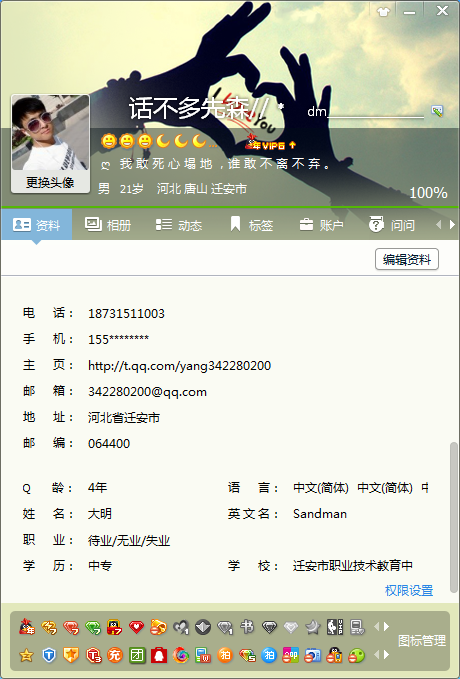Viewport: 460px width, 679px height.
Task: Click the postal code 064400
Action: pos(109,444)
